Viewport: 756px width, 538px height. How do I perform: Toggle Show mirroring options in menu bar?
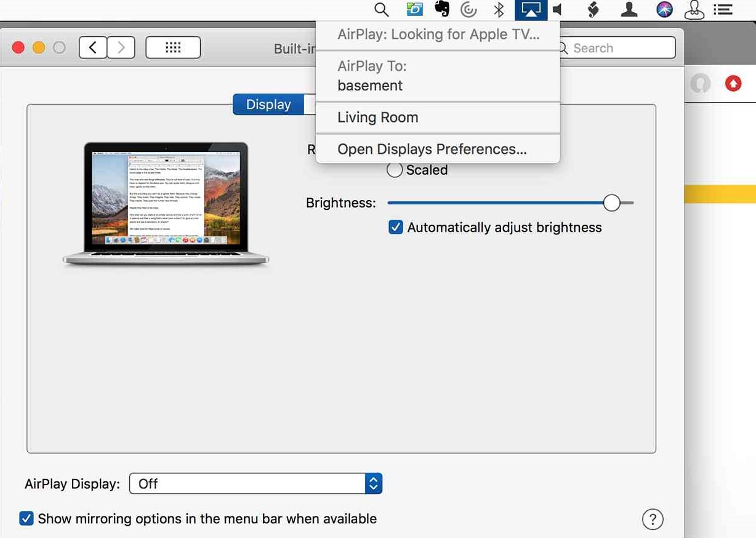pyautogui.click(x=26, y=518)
